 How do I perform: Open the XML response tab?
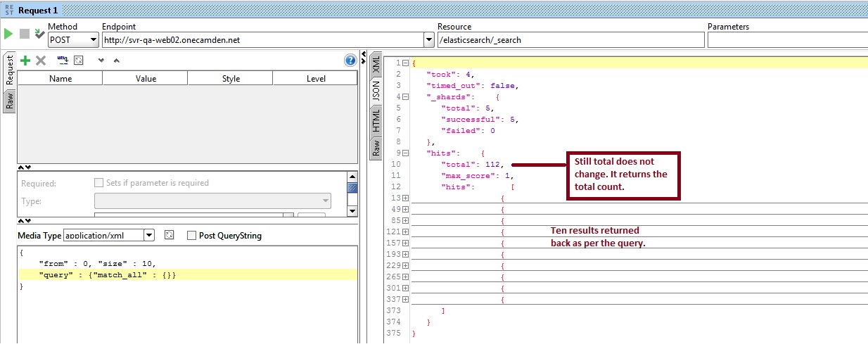pos(376,63)
